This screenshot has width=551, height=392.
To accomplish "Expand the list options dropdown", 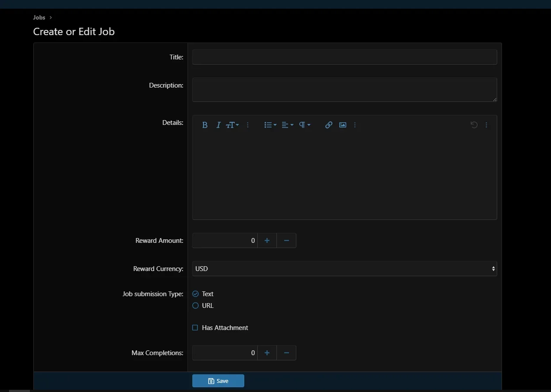I will tap(270, 125).
